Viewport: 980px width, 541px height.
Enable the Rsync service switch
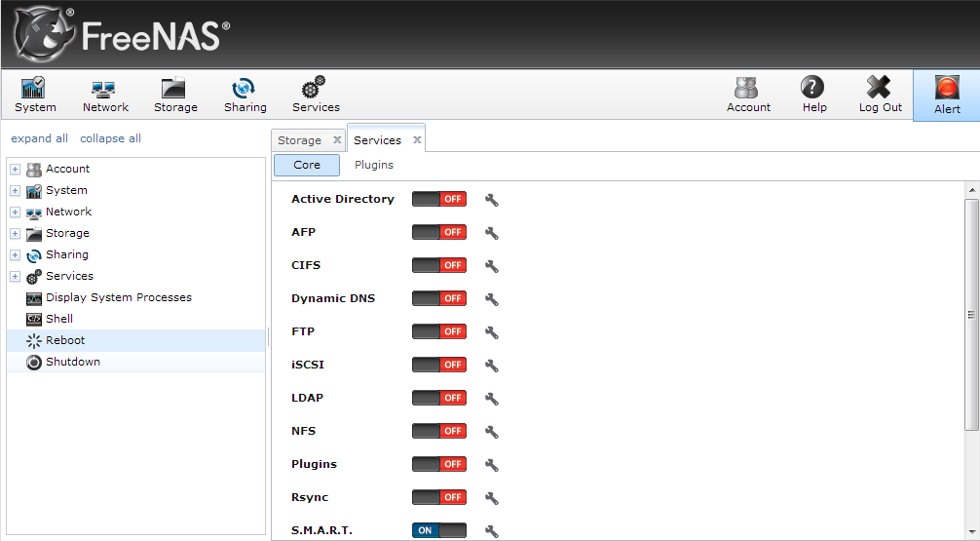[439, 497]
